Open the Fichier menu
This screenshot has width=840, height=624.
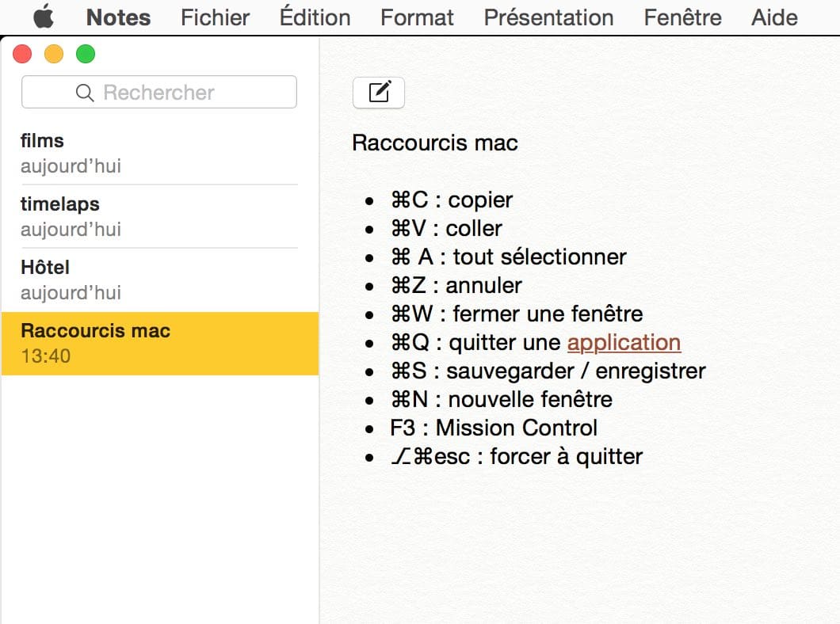tap(215, 17)
